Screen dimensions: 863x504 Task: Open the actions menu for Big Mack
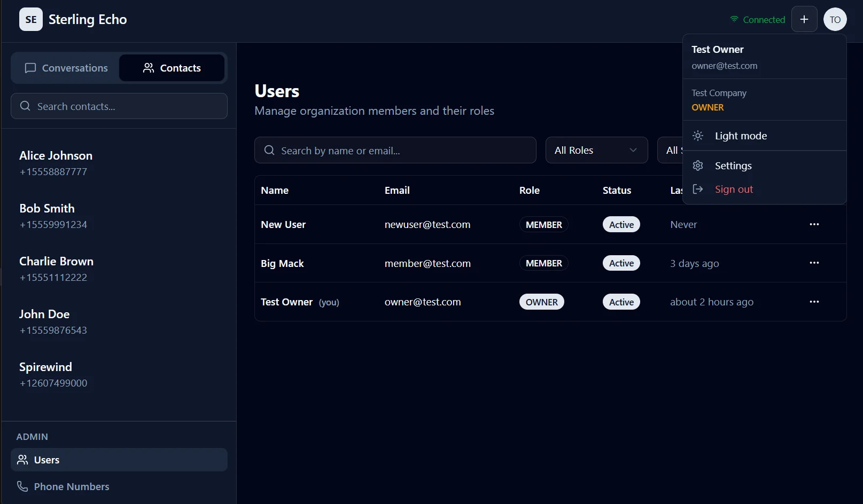[814, 263]
